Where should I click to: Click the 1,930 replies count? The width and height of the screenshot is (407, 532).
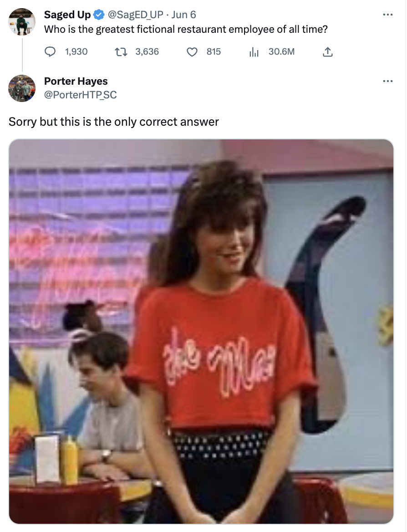76,51
